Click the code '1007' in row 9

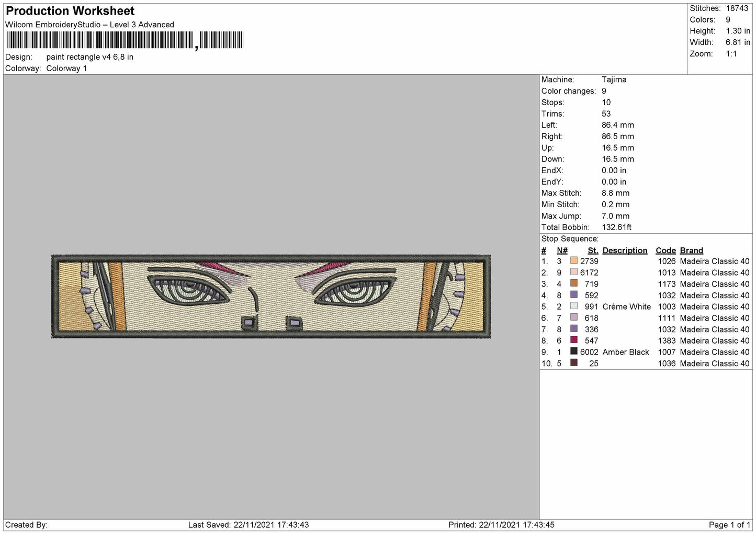(667, 352)
